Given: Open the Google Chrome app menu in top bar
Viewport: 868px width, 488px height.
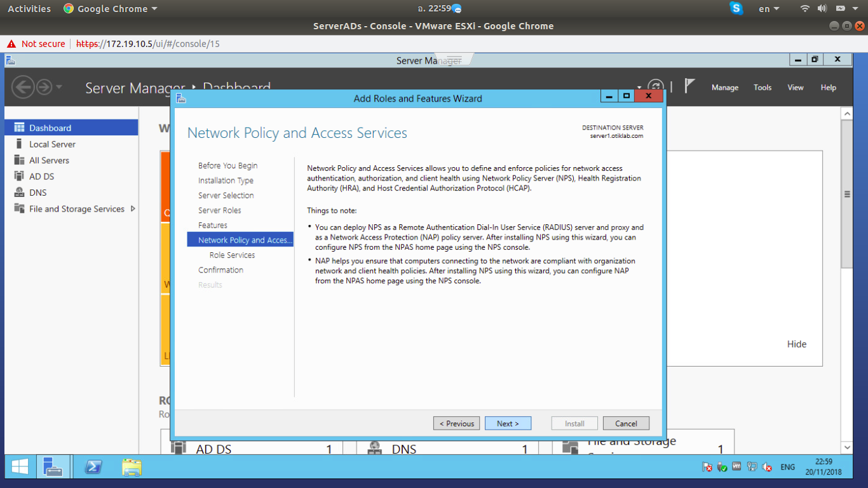Looking at the screenshot, I should (111, 9).
